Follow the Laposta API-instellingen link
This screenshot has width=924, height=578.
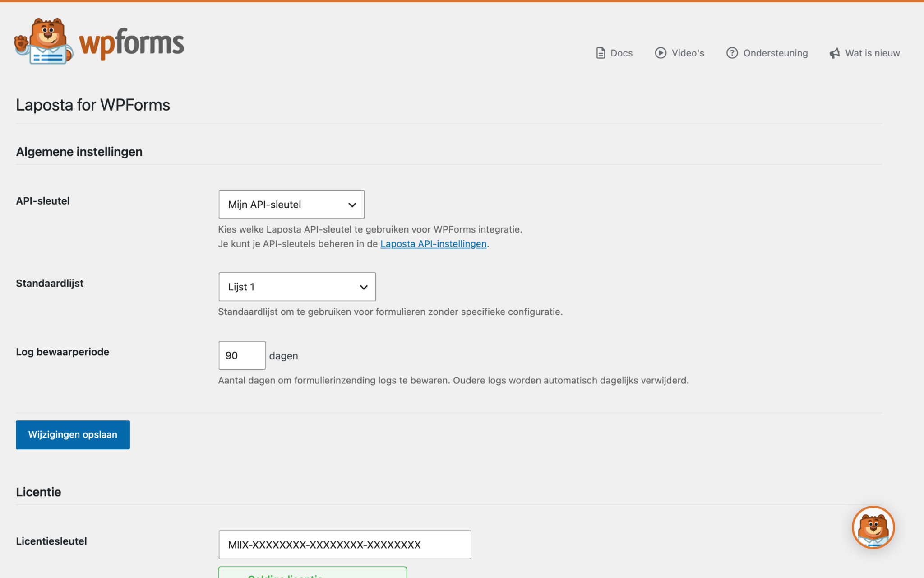click(x=433, y=244)
